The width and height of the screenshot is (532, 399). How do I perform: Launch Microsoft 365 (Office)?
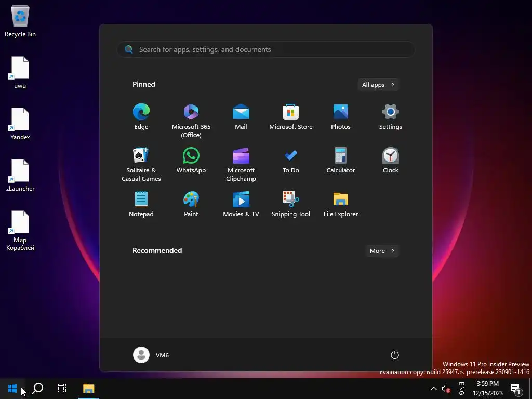[x=191, y=121]
